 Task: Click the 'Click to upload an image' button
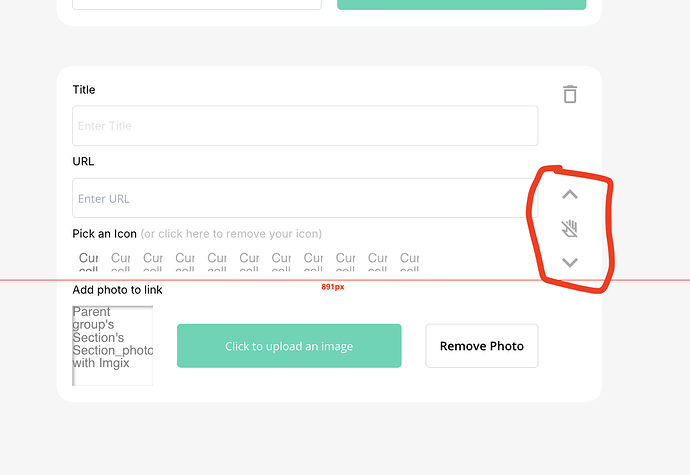[x=289, y=346]
